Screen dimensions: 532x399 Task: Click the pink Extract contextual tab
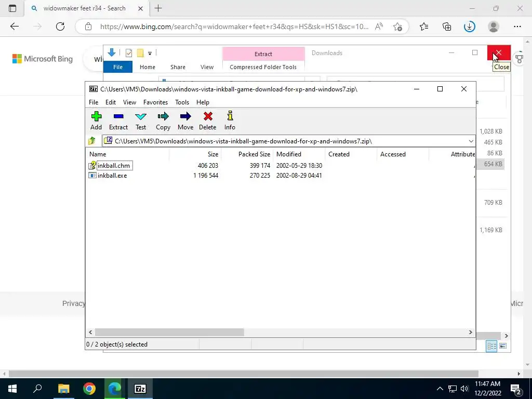(x=263, y=54)
